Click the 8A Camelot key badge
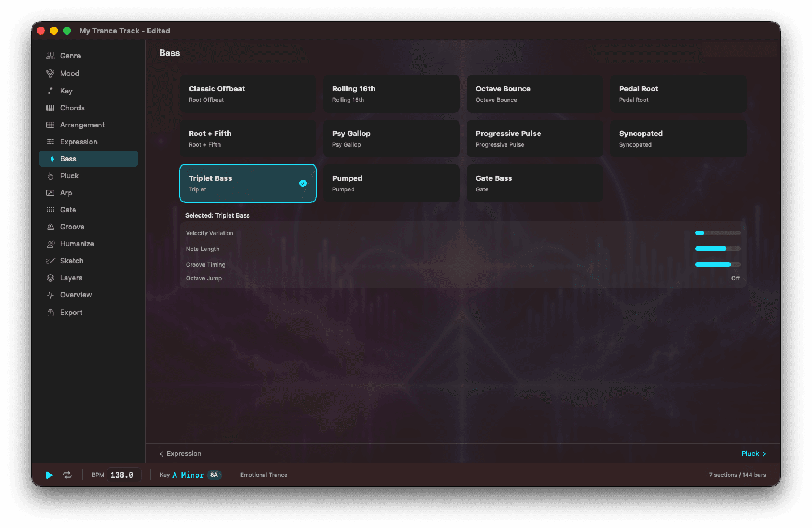The image size is (812, 528). click(214, 475)
